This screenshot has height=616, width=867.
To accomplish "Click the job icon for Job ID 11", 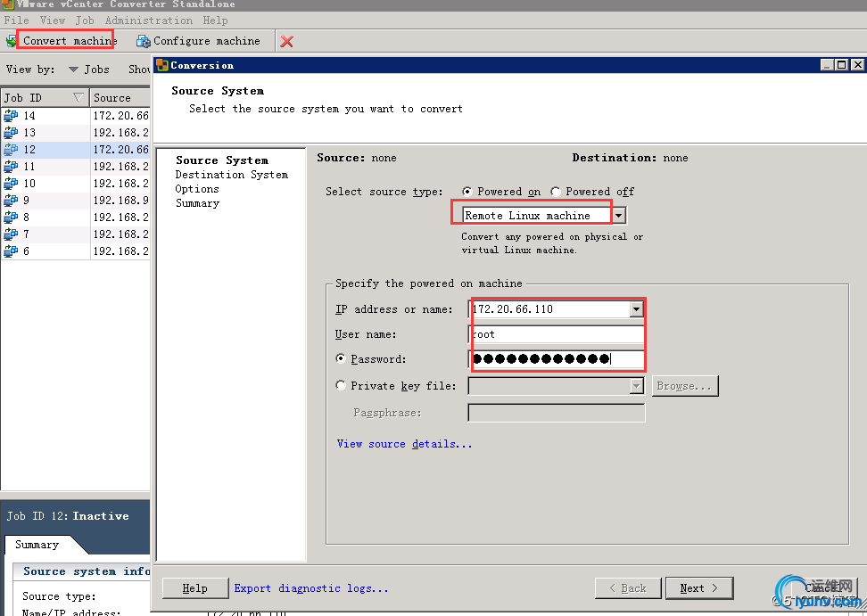I will coord(11,167).
